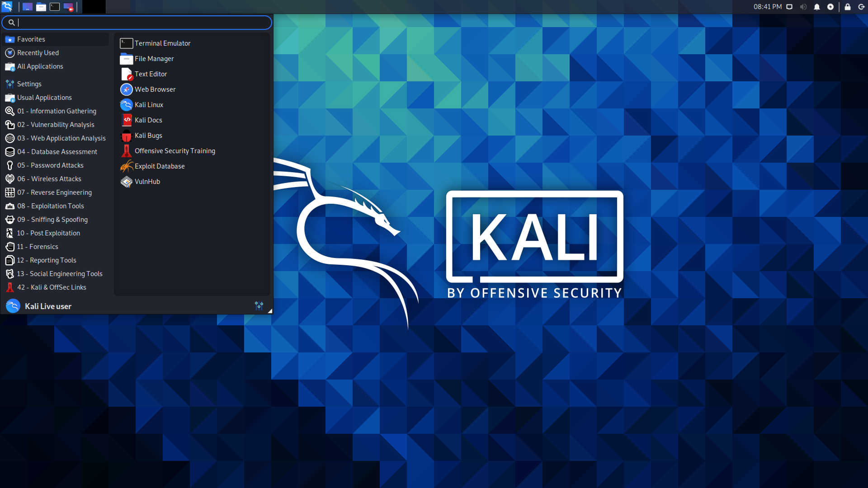Image resolution: width=868 pixels, height=488 pixels.
Task: Open 42 - Kali & OffSec Links
Action: click(x=51, y=286)
